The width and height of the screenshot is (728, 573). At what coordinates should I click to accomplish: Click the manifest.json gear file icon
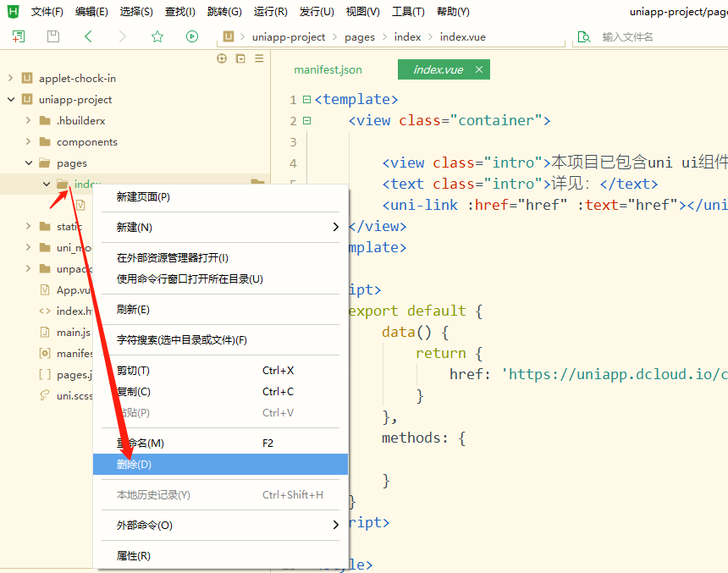click(x=45, y=354)
